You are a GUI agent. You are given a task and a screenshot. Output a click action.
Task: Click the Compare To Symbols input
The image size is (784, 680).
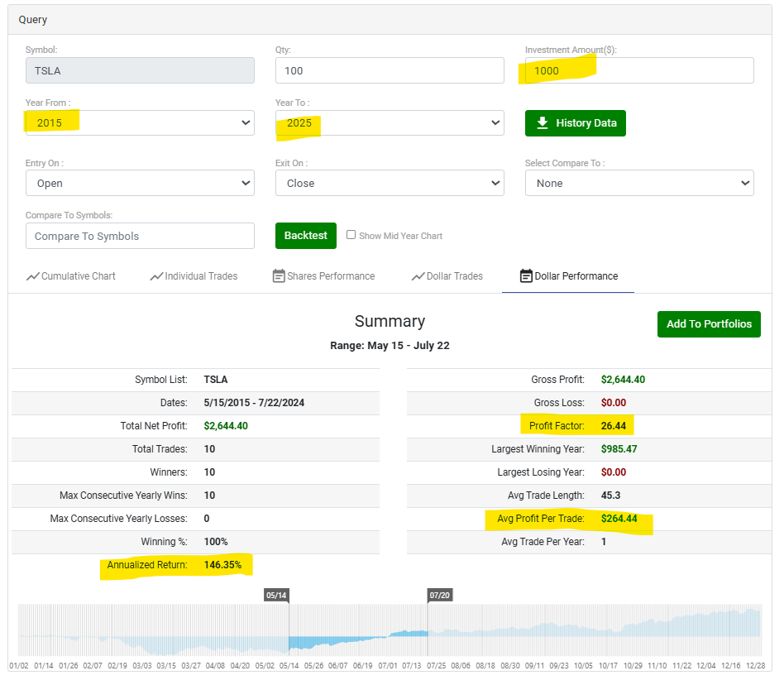[x=140, y=236]
